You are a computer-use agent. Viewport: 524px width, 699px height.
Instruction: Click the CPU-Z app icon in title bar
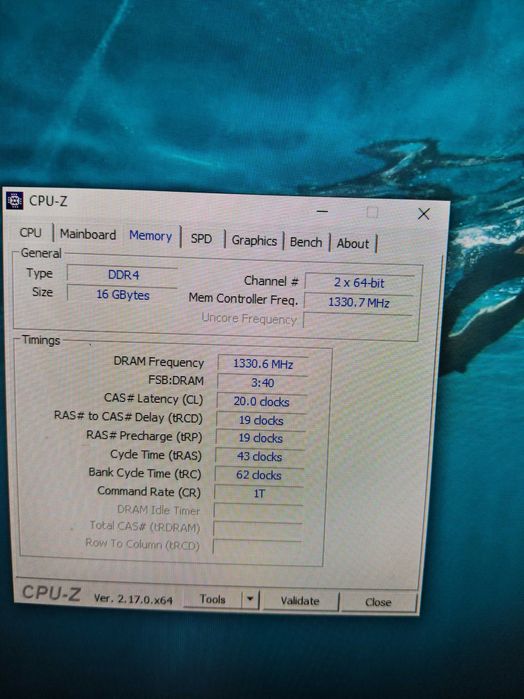[15, 201]
